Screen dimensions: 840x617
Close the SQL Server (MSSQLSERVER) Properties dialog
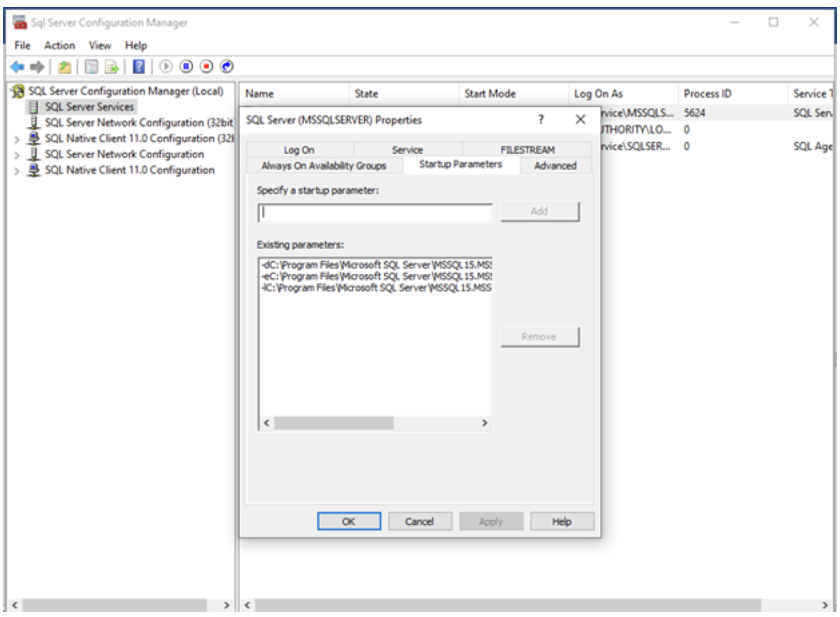tap(580, 120)
